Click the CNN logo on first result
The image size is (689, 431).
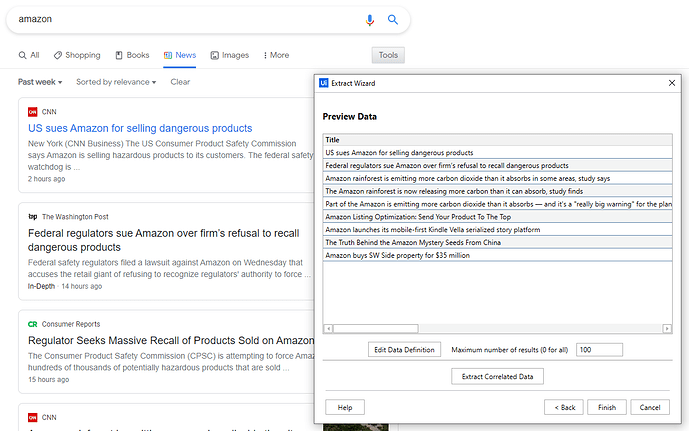(33, 112)
